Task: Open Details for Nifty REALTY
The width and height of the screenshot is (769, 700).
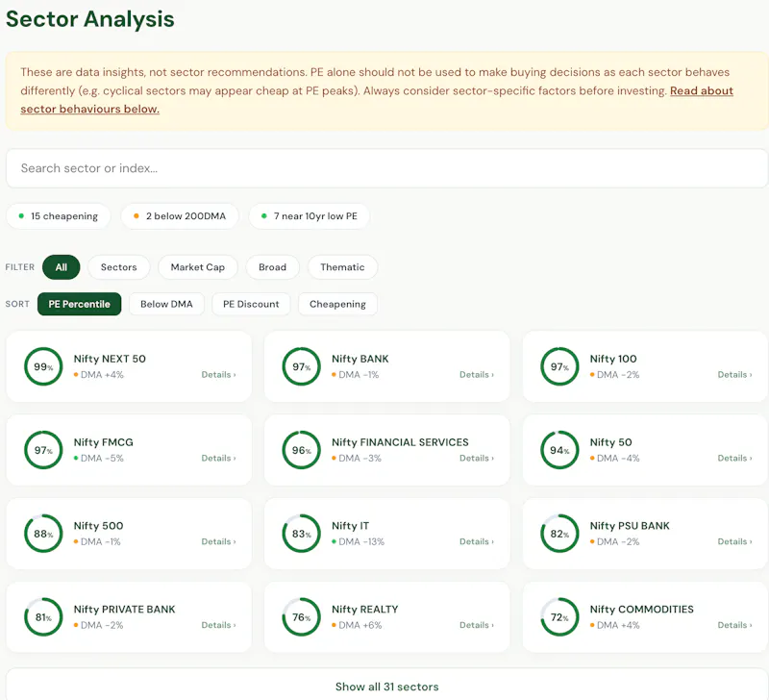Action: tap(477, 625)
